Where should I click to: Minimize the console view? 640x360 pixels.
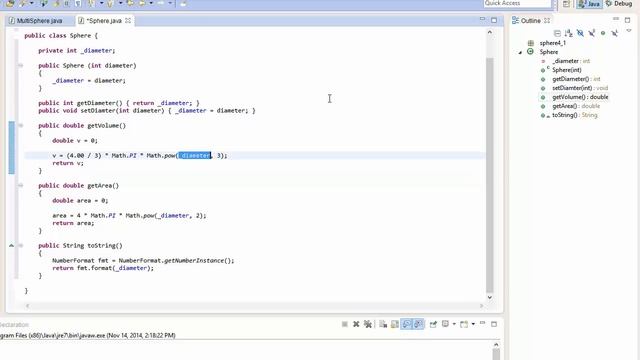point(482,323)
